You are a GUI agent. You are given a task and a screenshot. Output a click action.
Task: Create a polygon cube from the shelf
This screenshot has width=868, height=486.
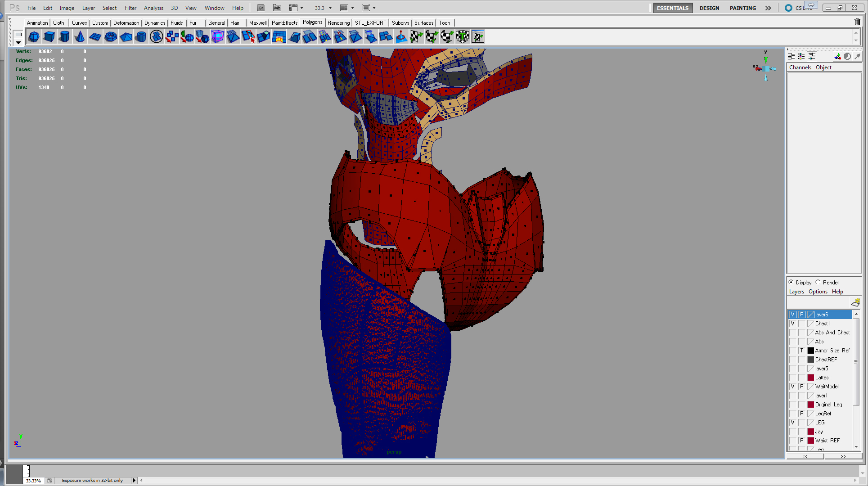click(49, 36)
